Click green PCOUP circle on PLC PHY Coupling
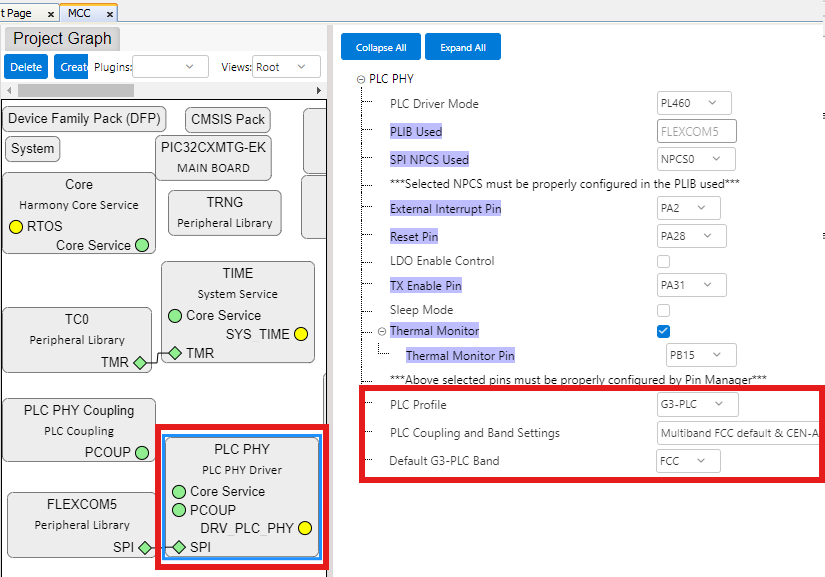Image resolution: width=825 pixels, height=577 pixels. [x=142, y=452]
